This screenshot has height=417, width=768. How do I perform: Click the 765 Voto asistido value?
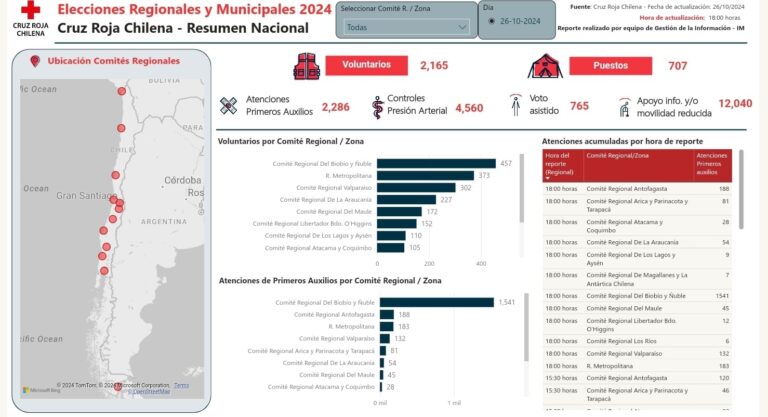579,106
